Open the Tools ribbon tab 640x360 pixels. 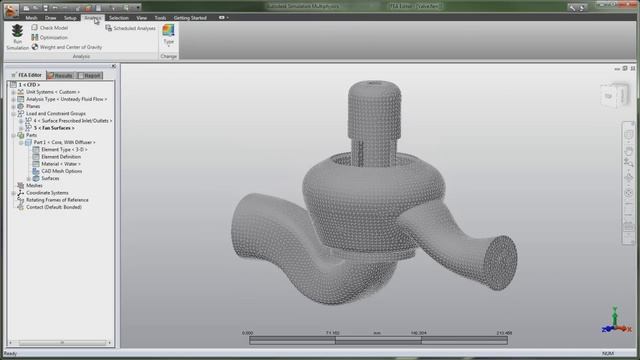[160, 18]
